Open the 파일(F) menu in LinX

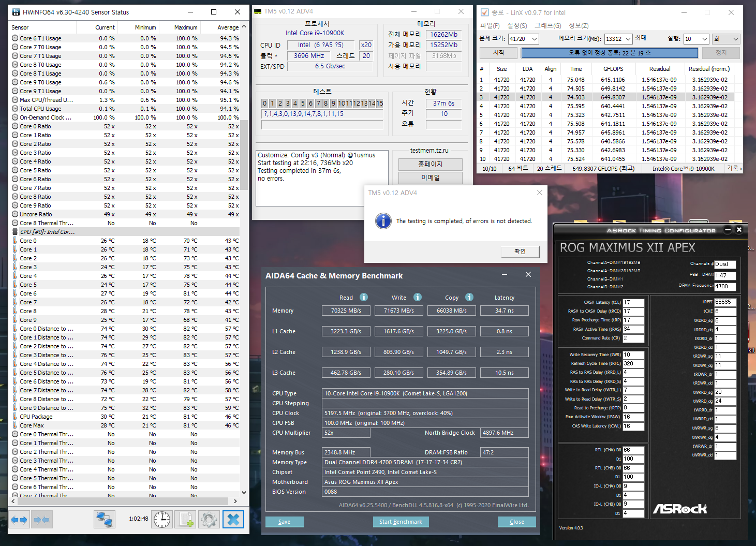(x=490, y=25)
